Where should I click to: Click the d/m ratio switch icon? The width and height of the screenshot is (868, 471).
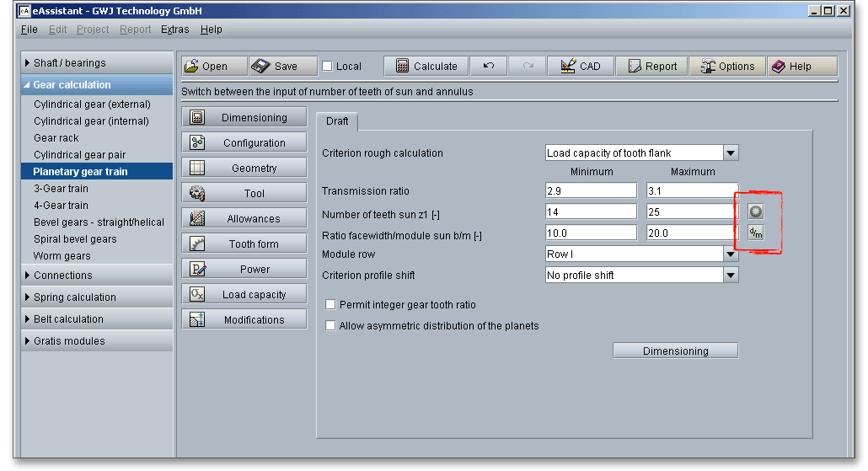click(x=756, y=233)
